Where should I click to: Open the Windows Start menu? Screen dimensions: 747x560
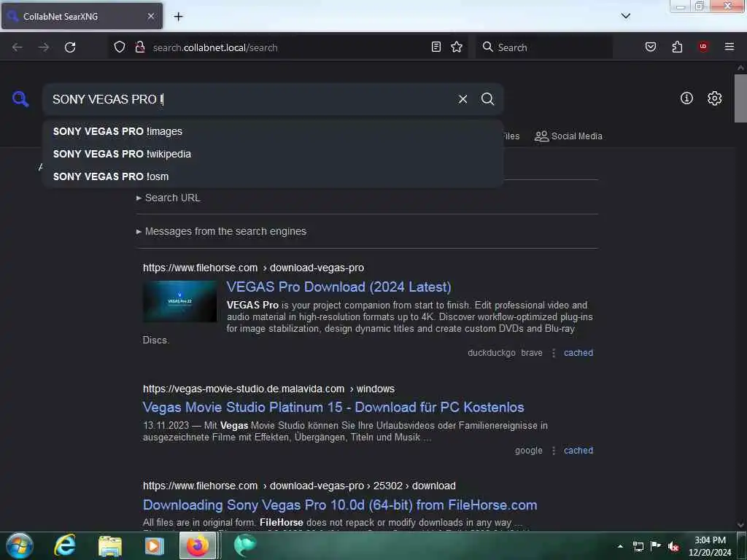(20, 545)
